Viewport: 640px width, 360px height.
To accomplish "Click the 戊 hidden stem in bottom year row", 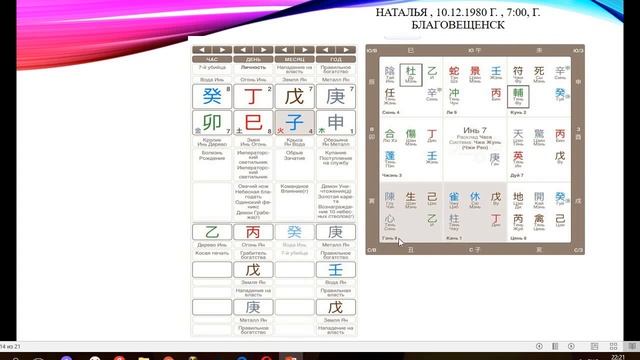I will (x=336, y=307).
